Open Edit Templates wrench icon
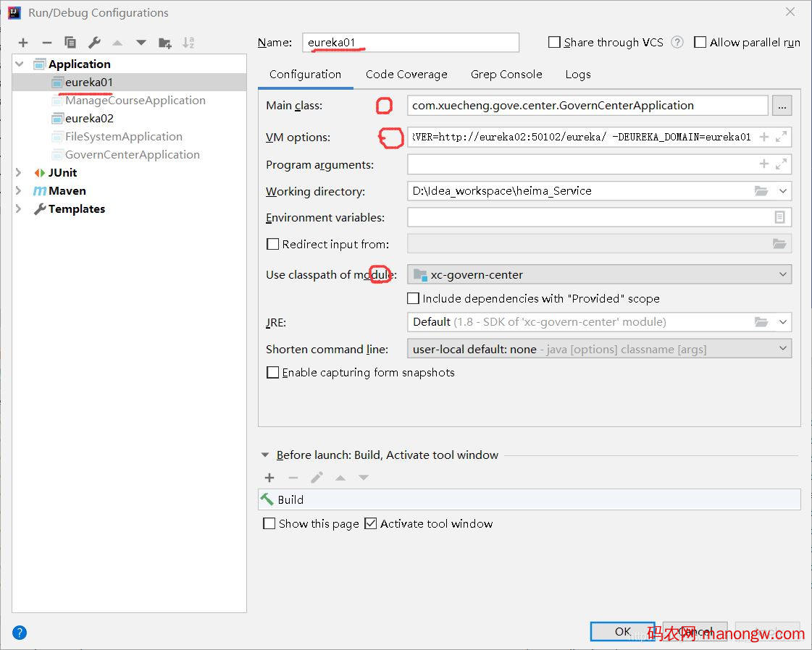Viewport: 812px width, 650px height. coord(94,43)
